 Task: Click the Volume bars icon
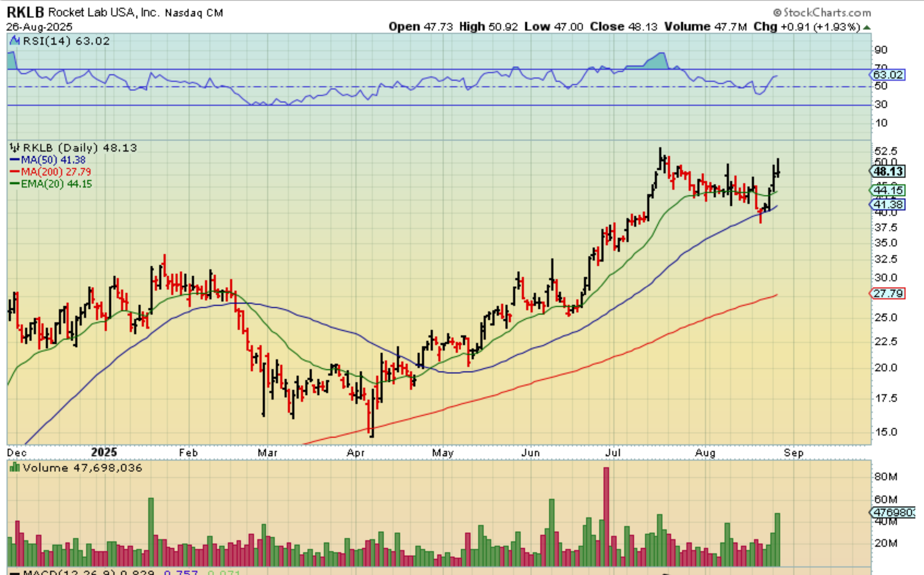point(15,467)
